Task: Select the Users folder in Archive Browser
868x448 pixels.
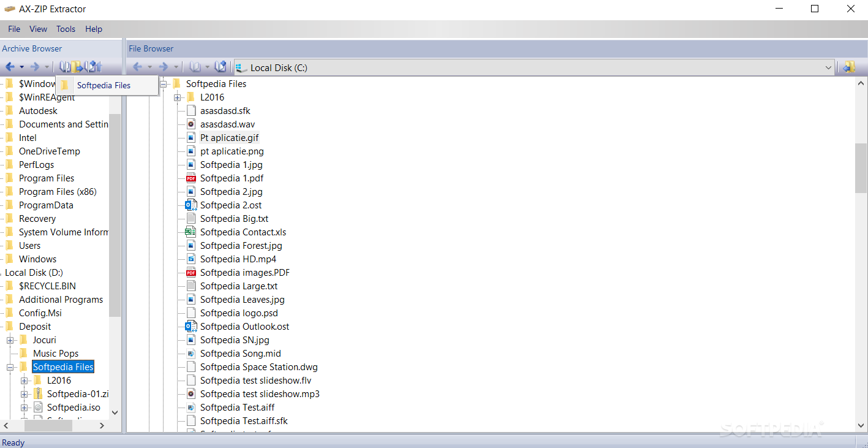Action: click(29, 246)
